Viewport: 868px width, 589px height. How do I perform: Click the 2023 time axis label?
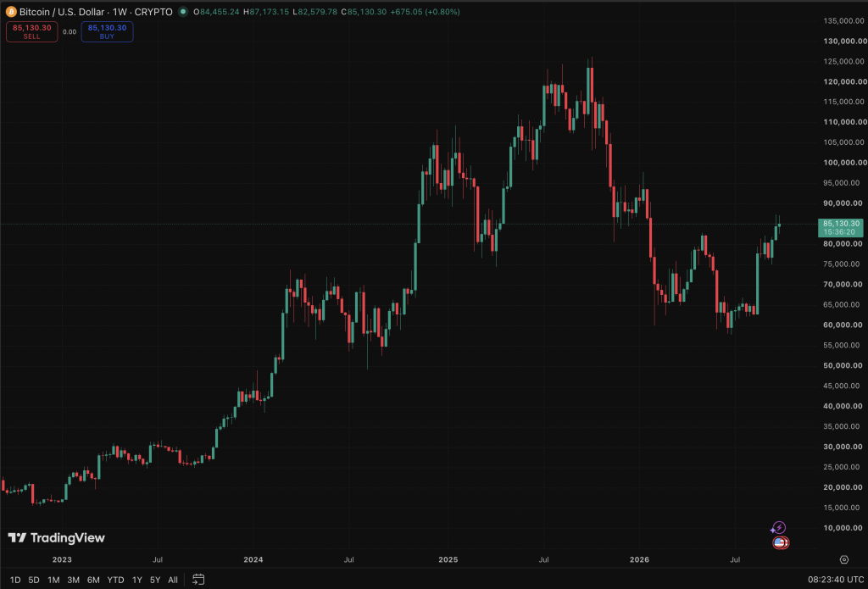62,559
